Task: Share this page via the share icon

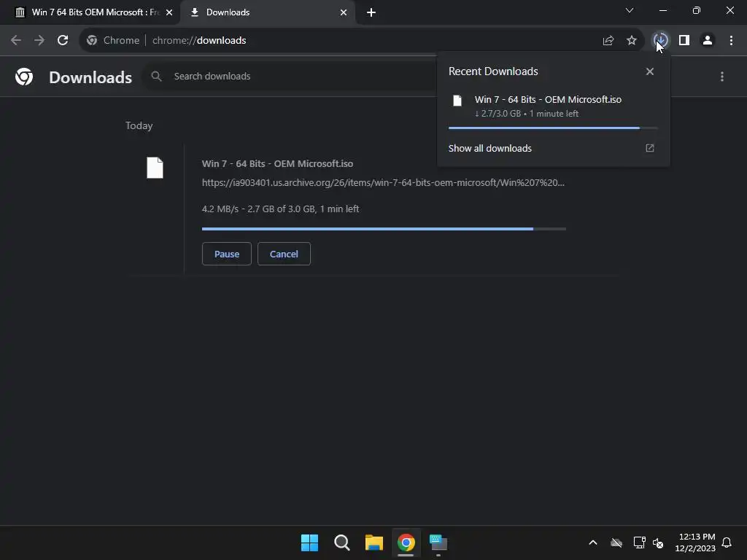Action: (x=608, y=41)
